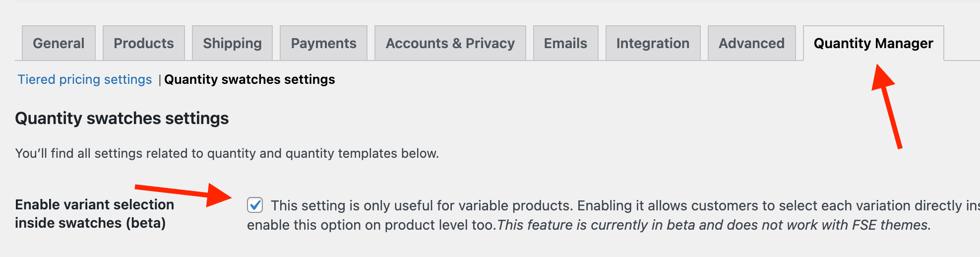Screen dimensions: 980x257
Task: Uncheck the variant selection inside swatches checkbox
Action: click(255, 205)
